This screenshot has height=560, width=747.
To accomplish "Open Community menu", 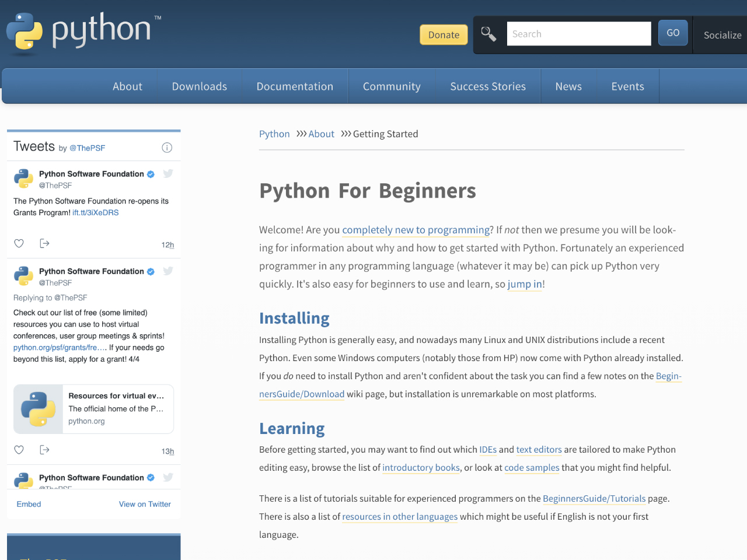I will coord(392,86).
